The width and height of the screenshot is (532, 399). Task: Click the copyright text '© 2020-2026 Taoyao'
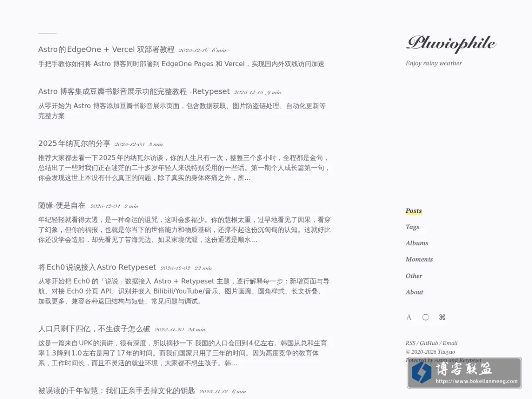[x=430, y=352]
